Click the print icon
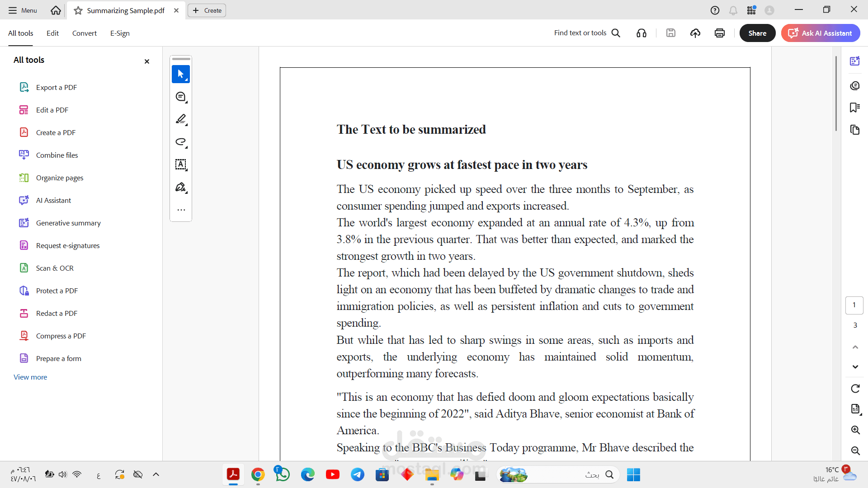 click(x=719, y=33)
